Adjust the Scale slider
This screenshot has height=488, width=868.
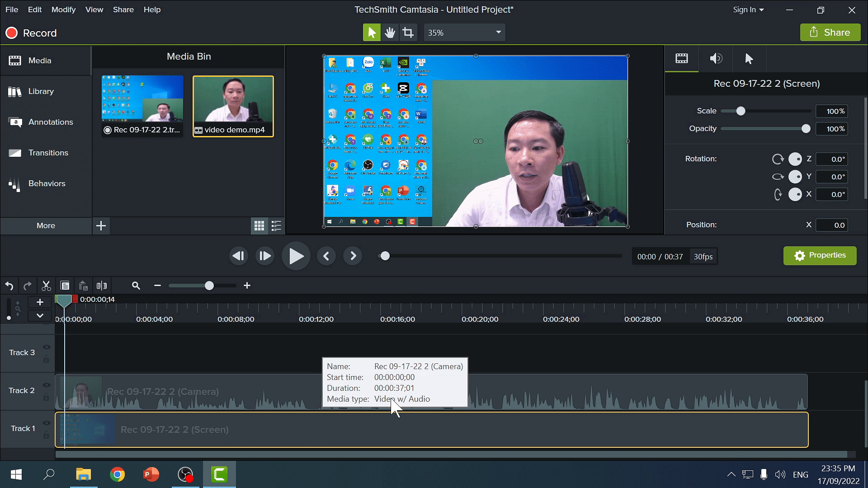point(741,111)
